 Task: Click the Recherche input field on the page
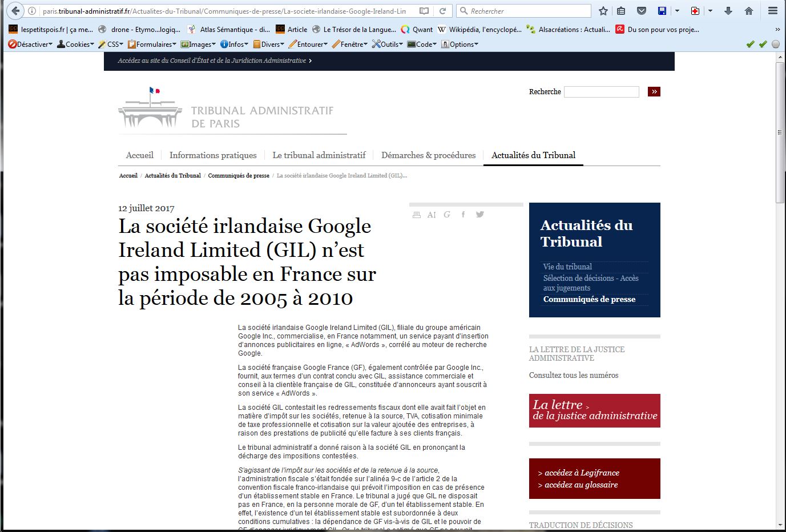coord(601,92)
